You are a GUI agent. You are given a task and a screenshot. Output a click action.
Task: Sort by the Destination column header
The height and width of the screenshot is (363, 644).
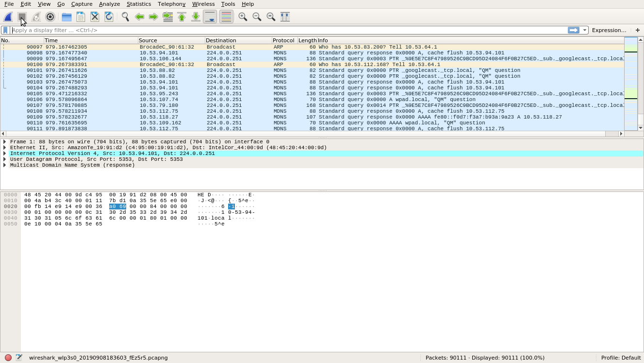238,40
